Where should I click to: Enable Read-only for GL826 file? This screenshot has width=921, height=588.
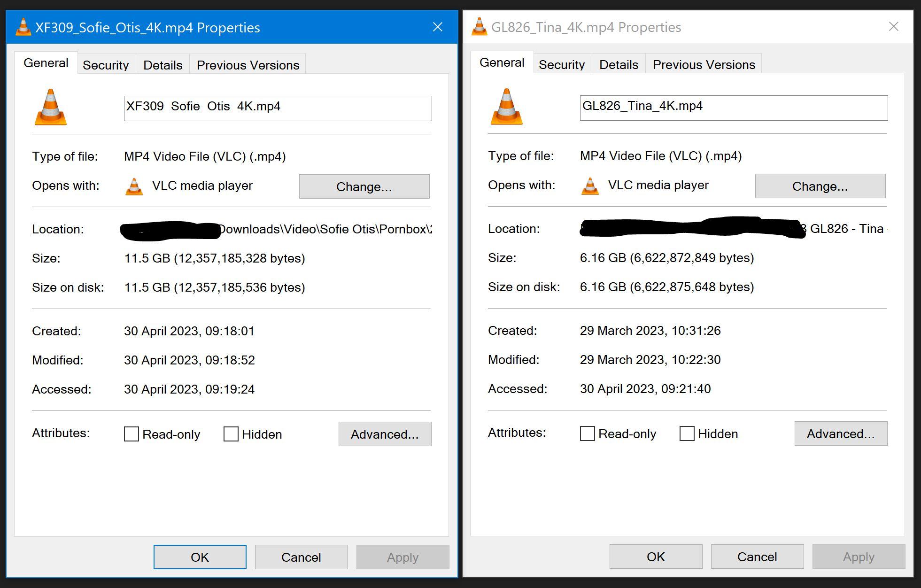[x=588, y=433]
